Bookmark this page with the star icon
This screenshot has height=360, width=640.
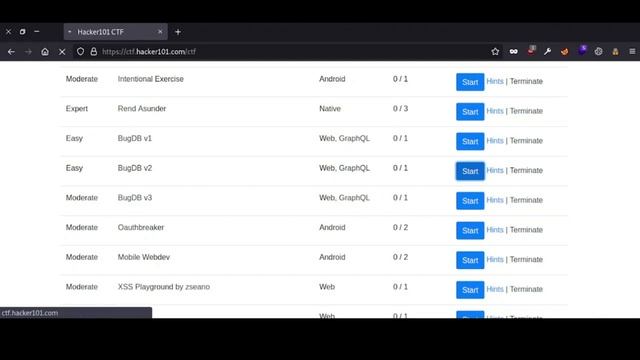(x=495, y=51)
